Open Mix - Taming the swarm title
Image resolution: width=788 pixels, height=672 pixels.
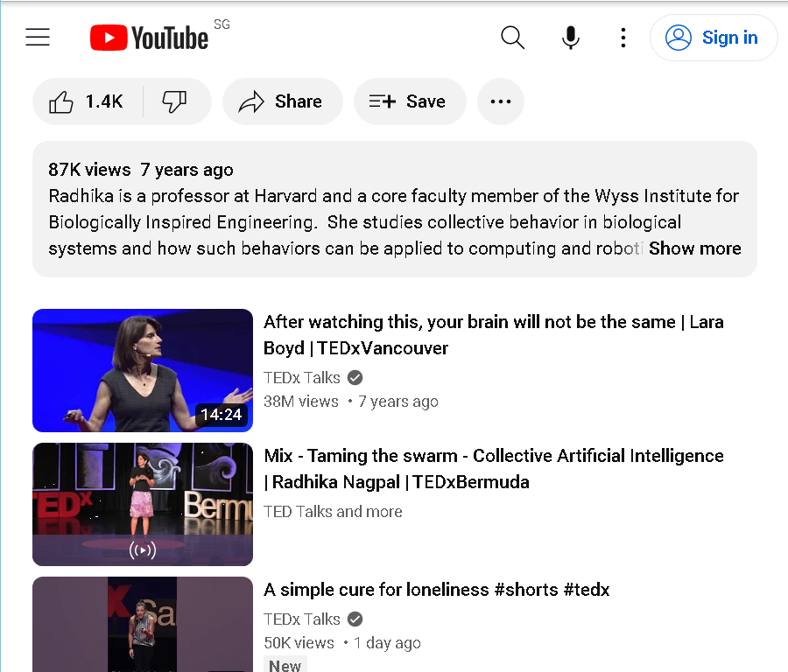[494, 469]
